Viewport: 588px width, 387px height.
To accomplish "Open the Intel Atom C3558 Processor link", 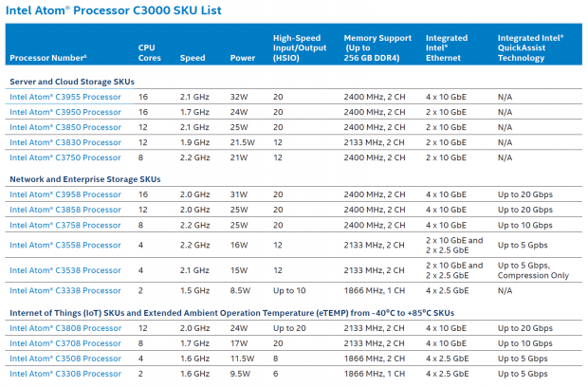I will 65,246.
